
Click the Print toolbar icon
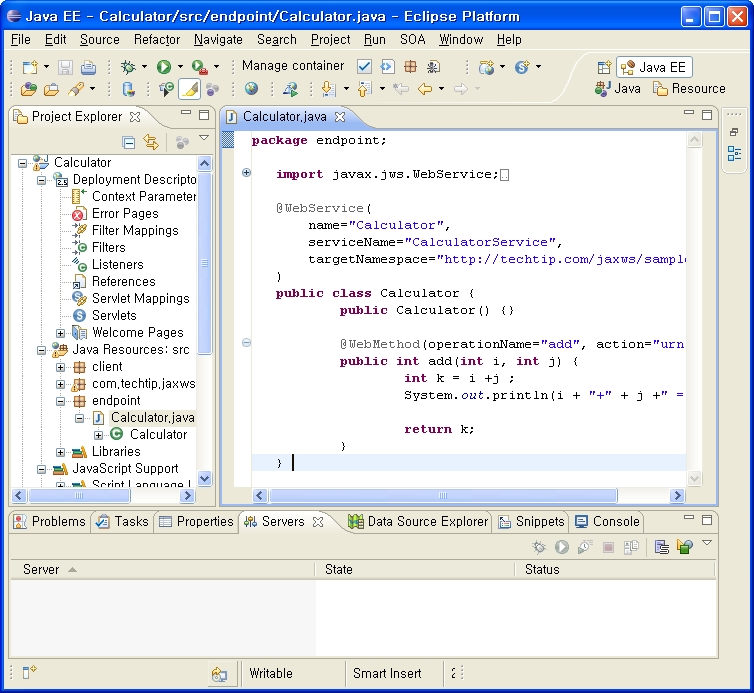click(x=88, y=67)
